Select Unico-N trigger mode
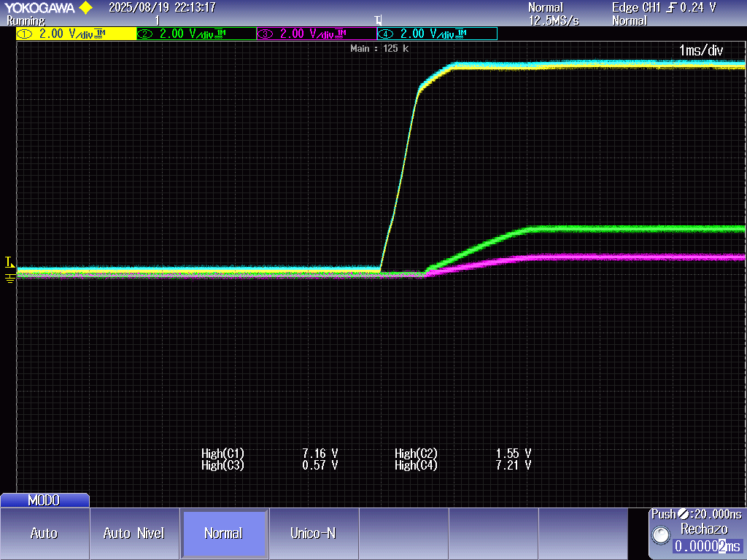Screen dimensions: 747x560 [313, 533]
